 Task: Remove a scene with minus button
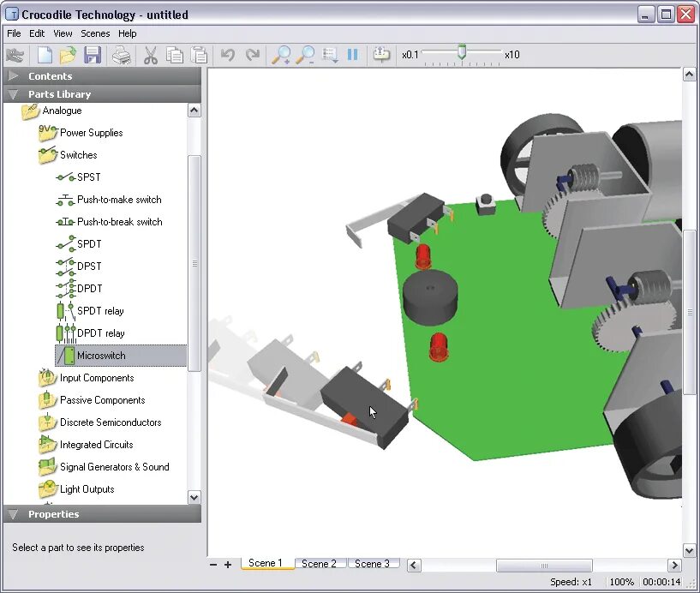pyautogui.click(x=213, y=565)
